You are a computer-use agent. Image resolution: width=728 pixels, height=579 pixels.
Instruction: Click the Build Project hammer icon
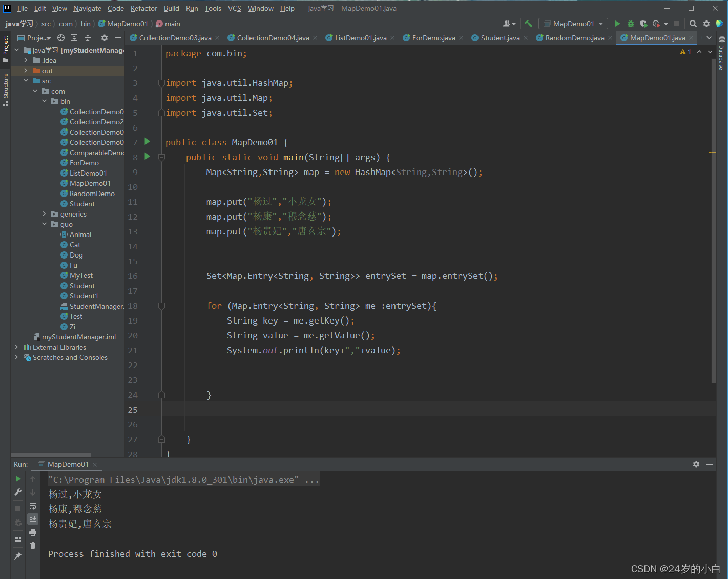(528, 24)
